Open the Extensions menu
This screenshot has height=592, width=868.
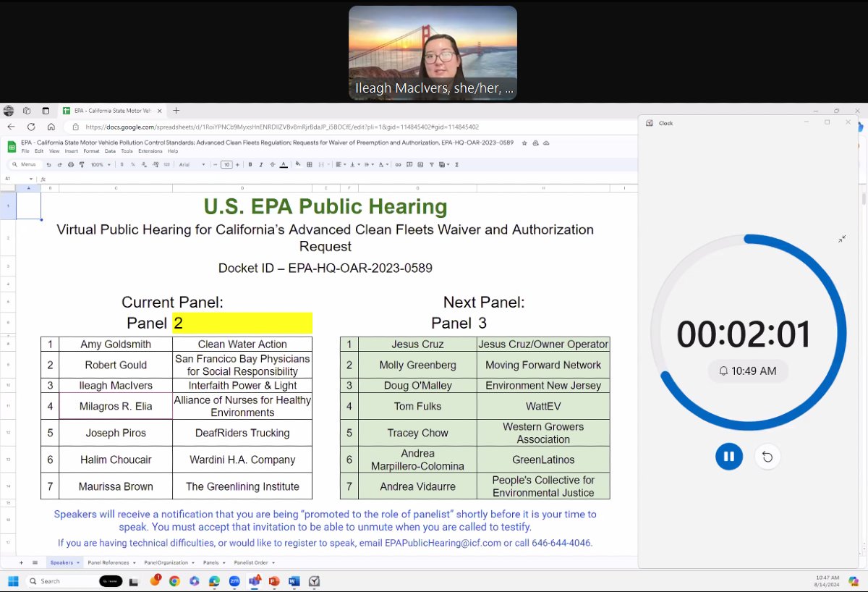click(150, 151)
